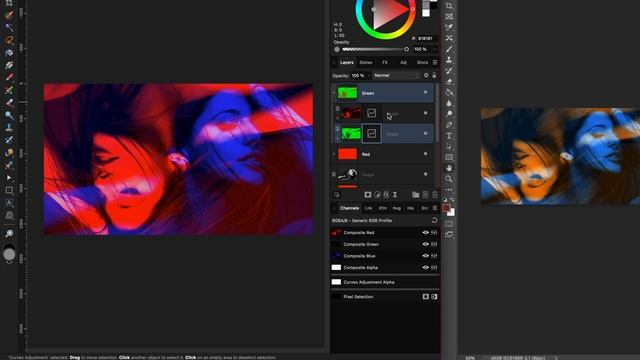Viewport: 640px width, 360px height.
Task: Select the Clone Stamp tool in right toolbar
Action: tap(449, 60)
